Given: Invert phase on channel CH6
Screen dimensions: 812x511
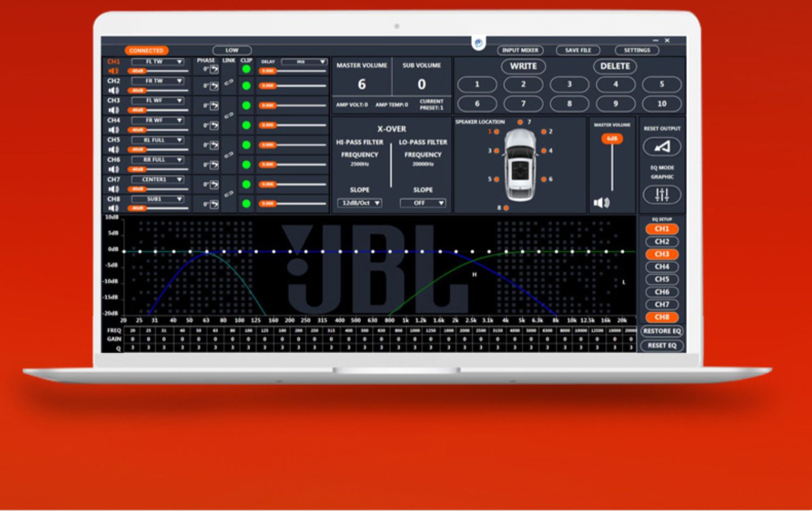Looking at the screenshot, I should (214, 165).
